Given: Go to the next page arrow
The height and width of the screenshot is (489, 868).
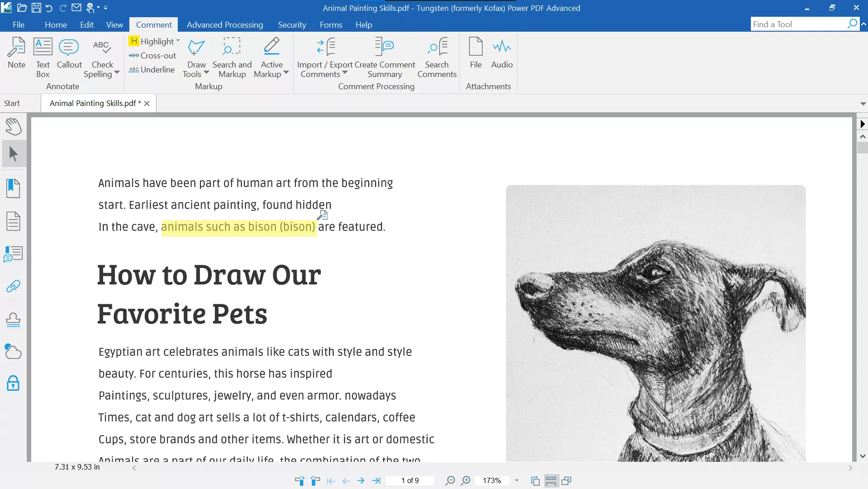Looking at the screenshot, I should tap(360, 481).
